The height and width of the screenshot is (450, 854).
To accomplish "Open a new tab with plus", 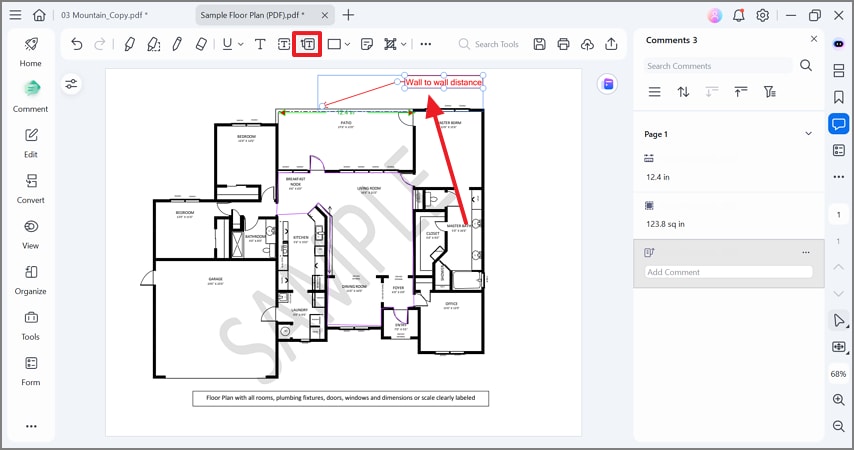I will 348,15.
